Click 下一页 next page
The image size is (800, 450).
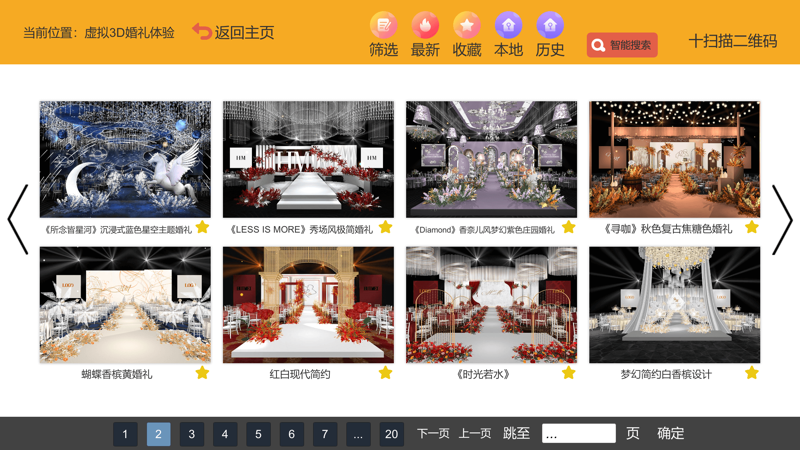(433, 434)
